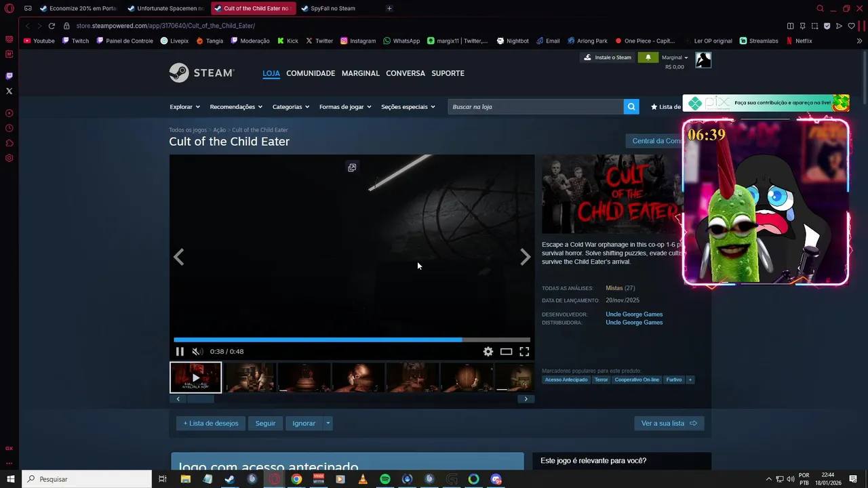Image resolution: width=868 pixels, height=488 pixels.
Task: Open Ver a sua lista
Action: [669, 423]
